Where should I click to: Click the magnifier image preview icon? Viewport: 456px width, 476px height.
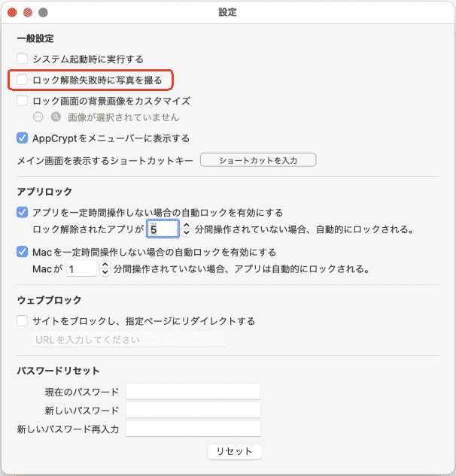55,117
